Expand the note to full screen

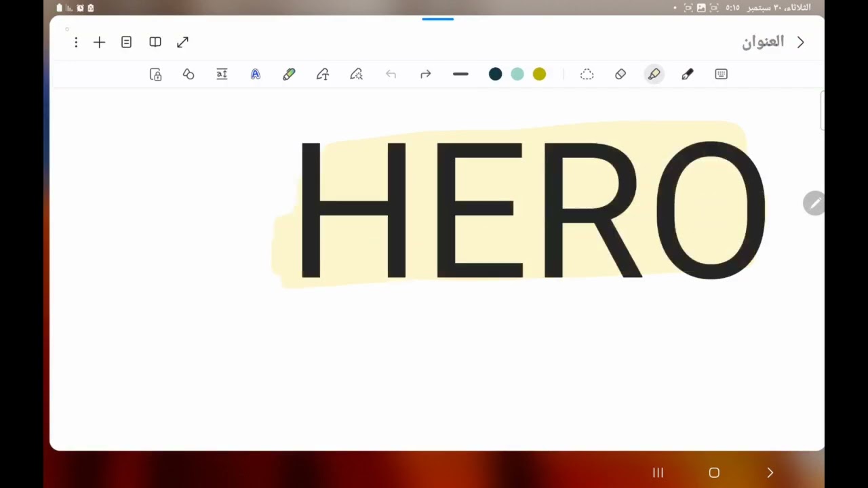[183, 42]
